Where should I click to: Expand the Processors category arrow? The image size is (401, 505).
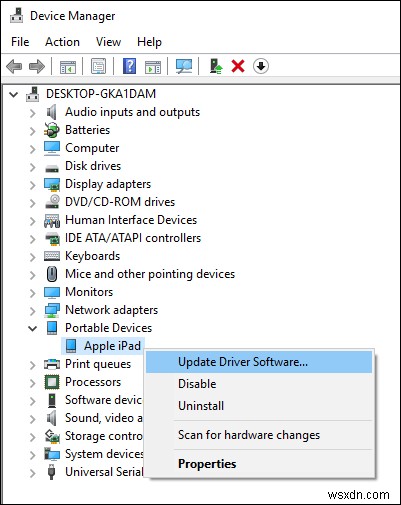(32, 383)
